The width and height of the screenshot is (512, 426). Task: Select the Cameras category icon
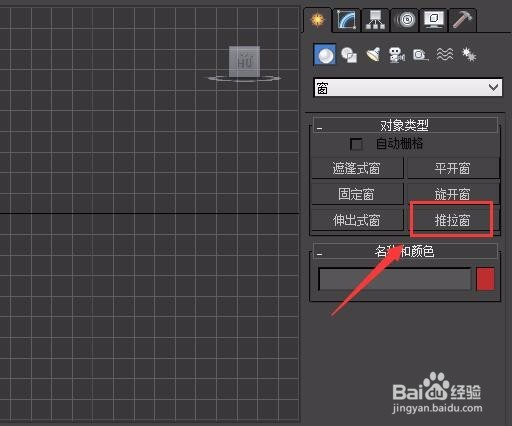tap(397, 55)
